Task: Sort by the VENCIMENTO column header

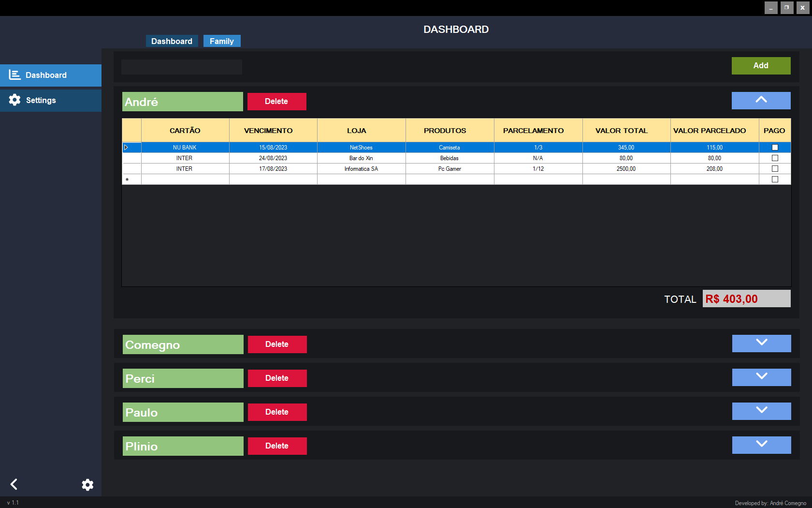Action: (x=273, y=131)
